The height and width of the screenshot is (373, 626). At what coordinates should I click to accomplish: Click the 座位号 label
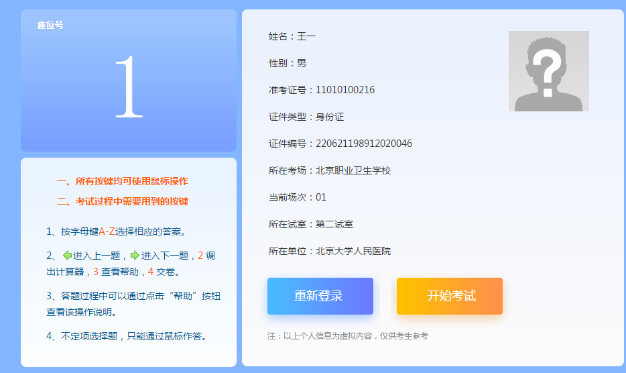pyautogui.click(x=50, y=25)
